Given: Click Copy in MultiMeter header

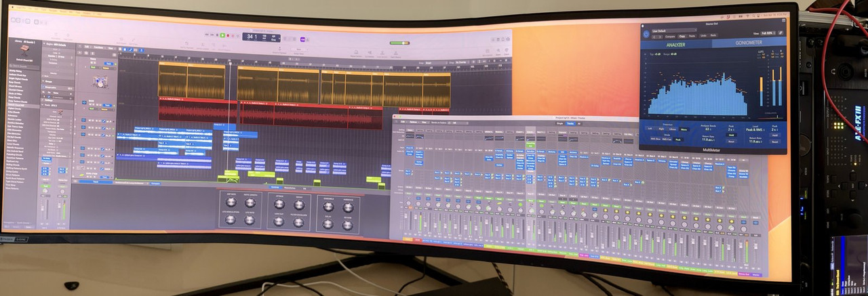Looking at the screenshot, I should 682,37.
